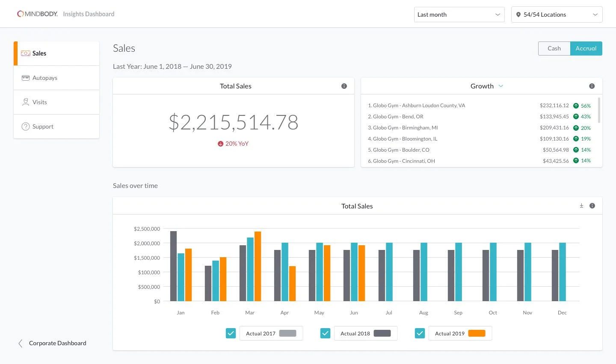Uncheck the Actual 2018 checkbox
This screenshot has width=616, height=364.
pos(325,333)
